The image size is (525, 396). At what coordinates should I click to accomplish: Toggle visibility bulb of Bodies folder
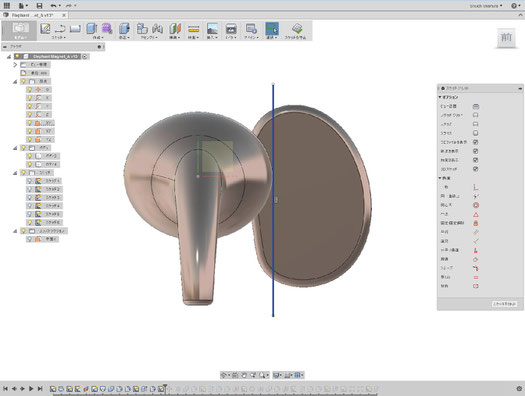tap(23, 148)
